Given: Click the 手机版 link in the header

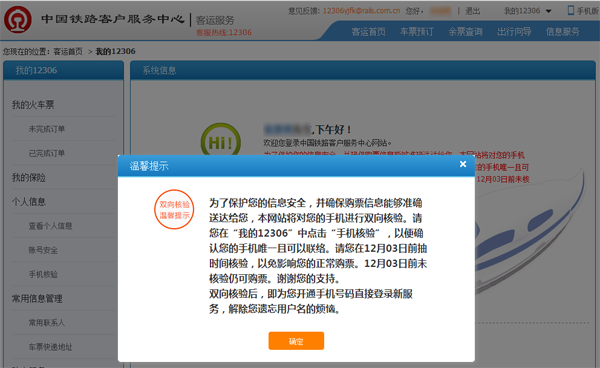Looking at the screenshot, I should 588,11.
